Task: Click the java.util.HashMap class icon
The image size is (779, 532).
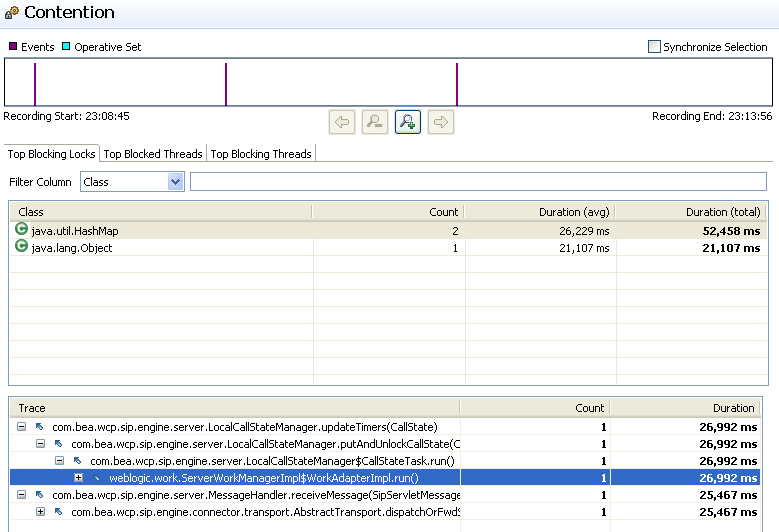Action: pos(22,230)
